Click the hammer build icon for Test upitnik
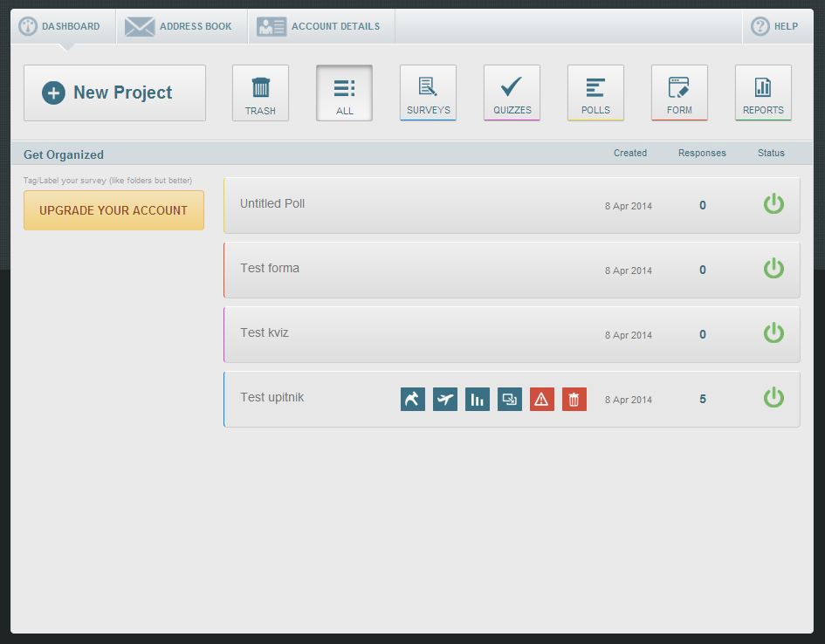The image size is (825, 644). [413, 400]
